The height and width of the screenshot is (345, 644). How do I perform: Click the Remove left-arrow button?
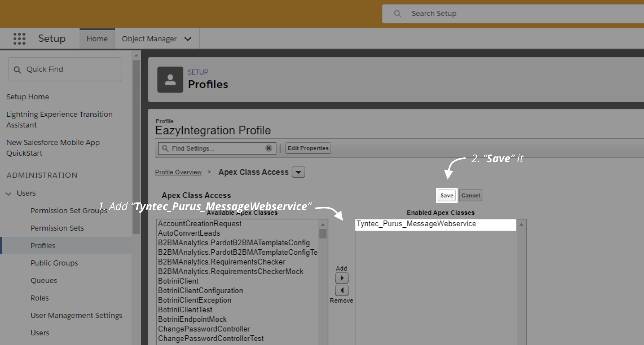click(342, 290)
